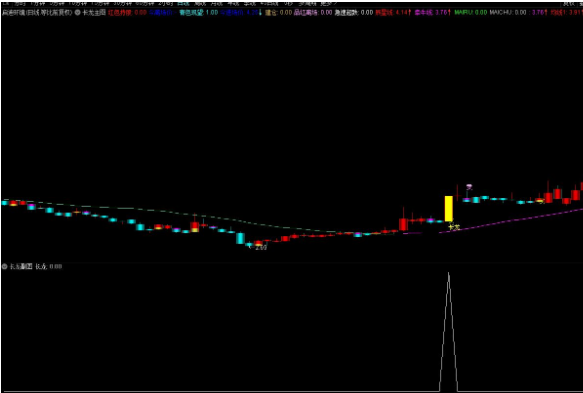Switch to the 日线 period tab

[183, 3]
